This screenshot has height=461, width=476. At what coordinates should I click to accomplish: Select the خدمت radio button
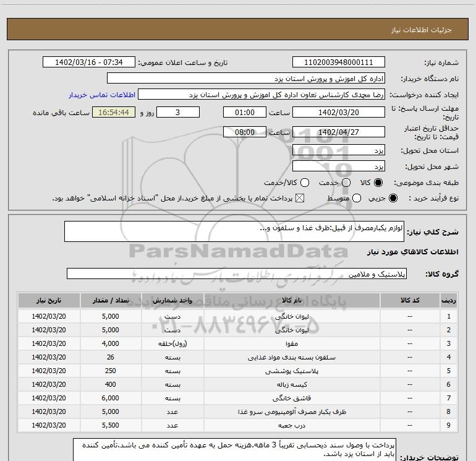[x=346, y=183]
